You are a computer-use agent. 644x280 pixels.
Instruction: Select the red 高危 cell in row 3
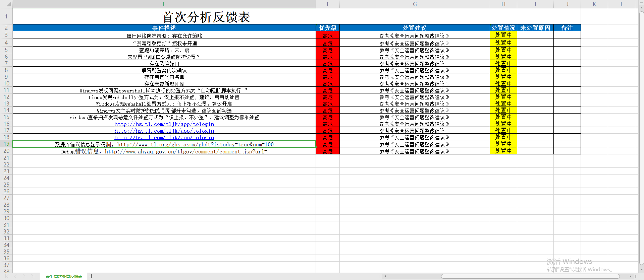tap(327, 36)
